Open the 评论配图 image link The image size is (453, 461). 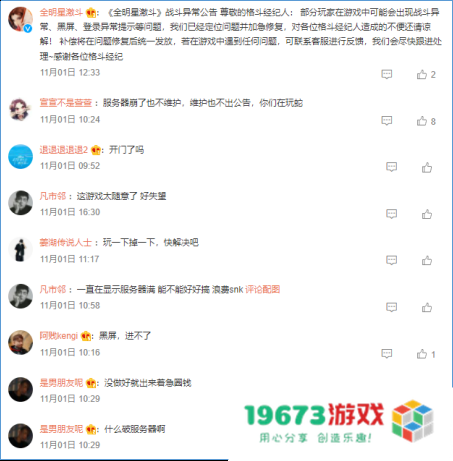pyautogui.click(x=262, y=289)
